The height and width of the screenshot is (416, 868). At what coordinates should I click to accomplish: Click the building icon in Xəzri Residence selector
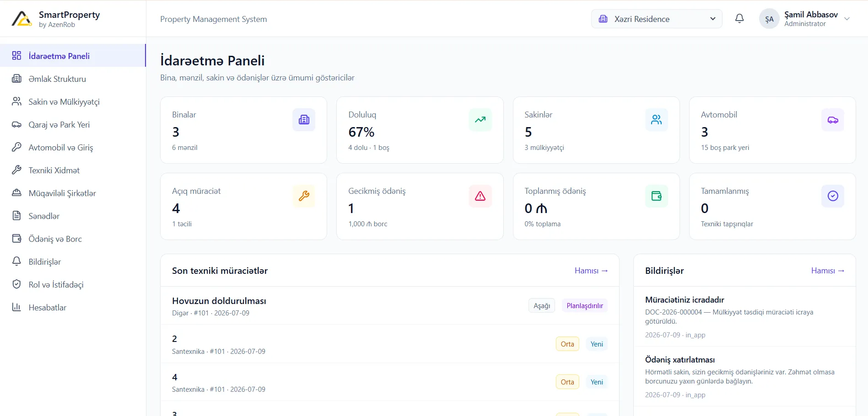pos(603,19)
